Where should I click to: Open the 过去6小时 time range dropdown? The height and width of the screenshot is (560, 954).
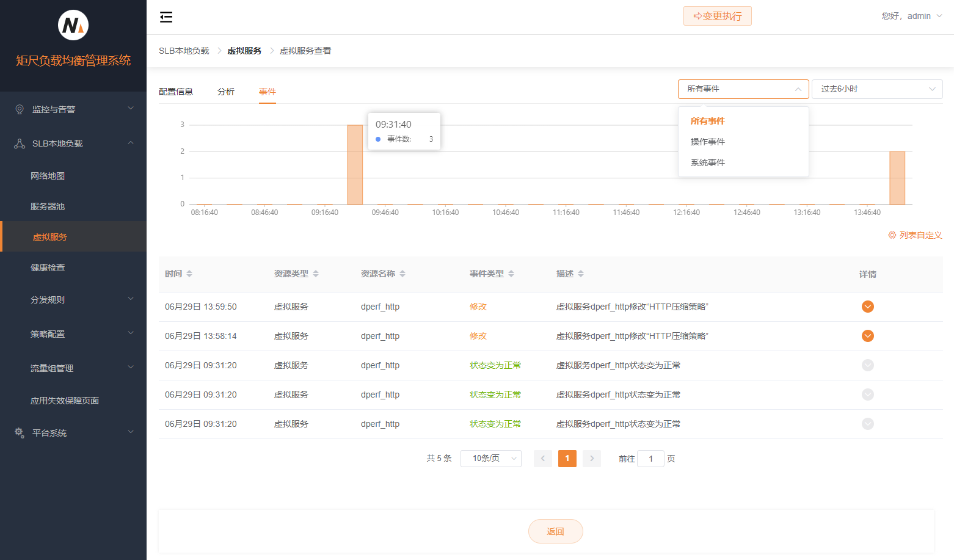876,89
